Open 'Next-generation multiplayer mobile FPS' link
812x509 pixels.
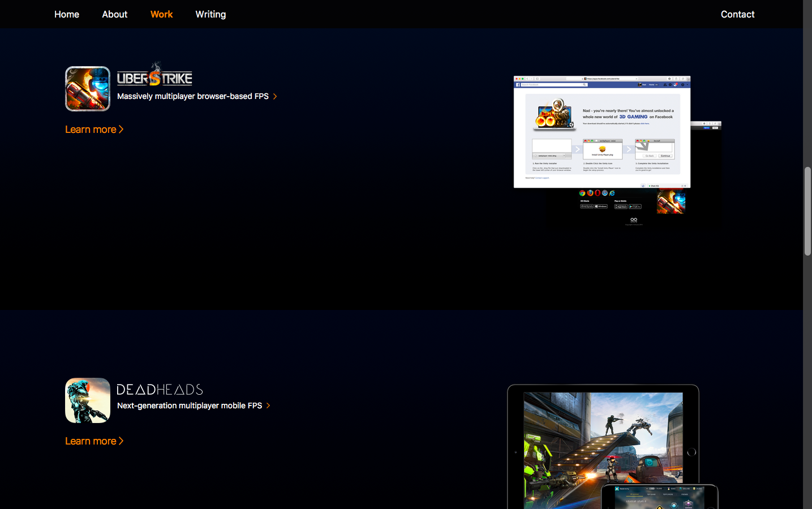coord(189,406)
